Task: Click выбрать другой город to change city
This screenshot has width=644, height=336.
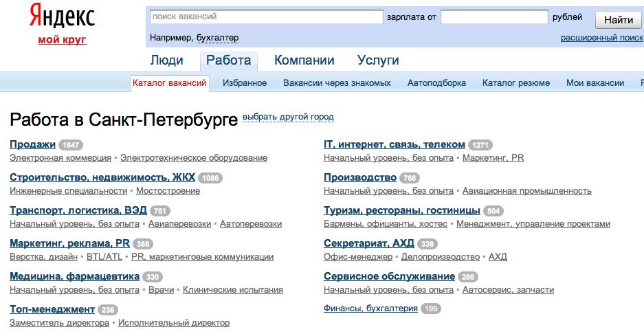Action: 288,117
